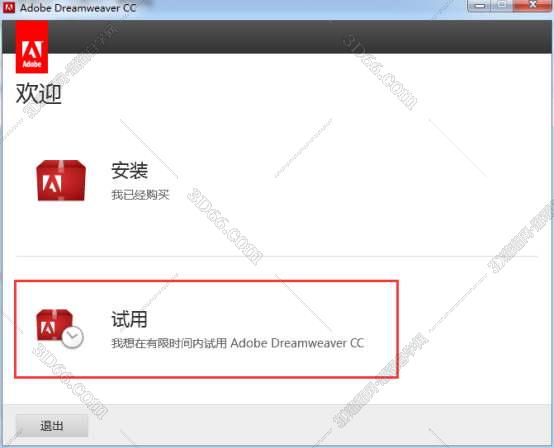Close the Adobe Dreamweaver CC window
This screenshot has height=448, width=554.
pos(532,5)
